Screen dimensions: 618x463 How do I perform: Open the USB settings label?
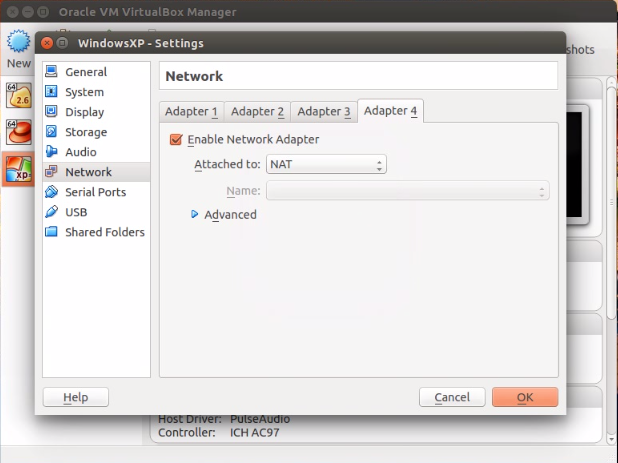tap(76, 212)
